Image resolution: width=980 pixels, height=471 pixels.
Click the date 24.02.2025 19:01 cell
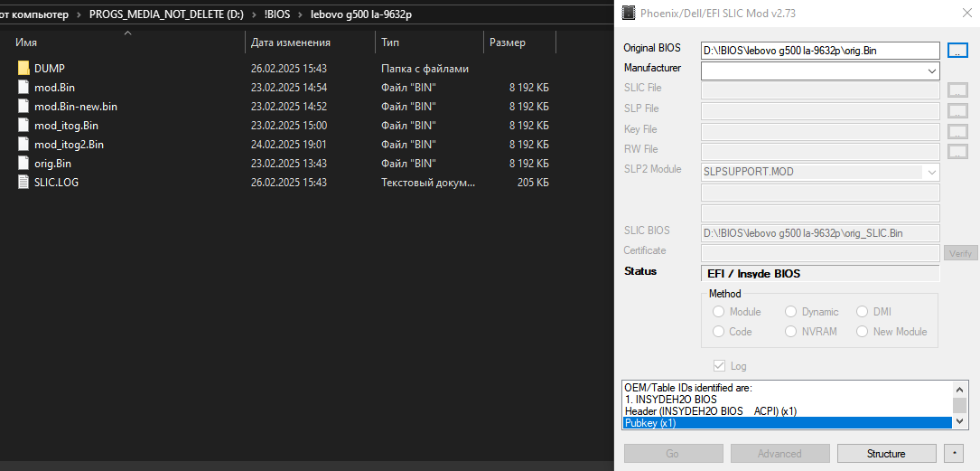point(289,145)
